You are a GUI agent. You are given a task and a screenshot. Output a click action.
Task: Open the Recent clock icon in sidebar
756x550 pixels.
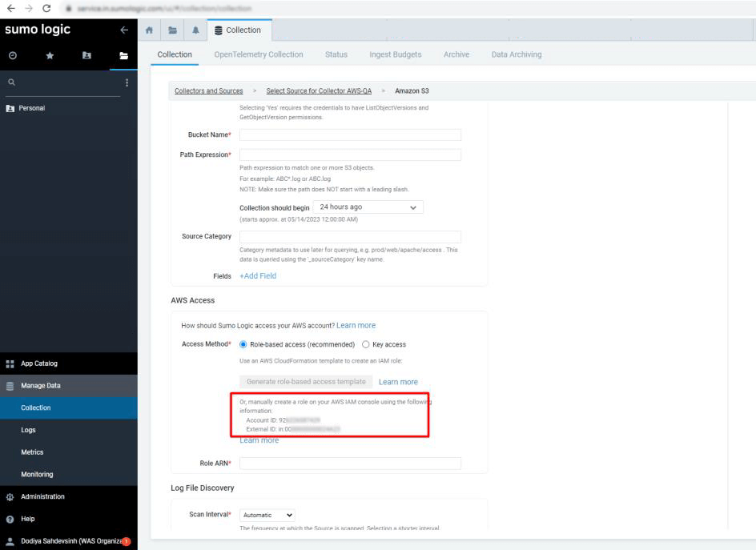pyautogui.click(x=13, y=55)
